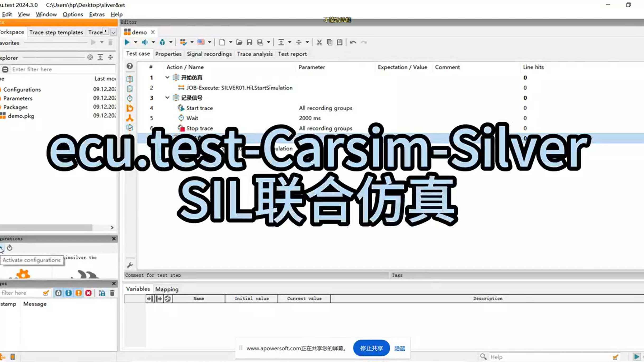Select the Wait 2000 ms step
This screenshot has width=644, height=362.
click(390, 118)
